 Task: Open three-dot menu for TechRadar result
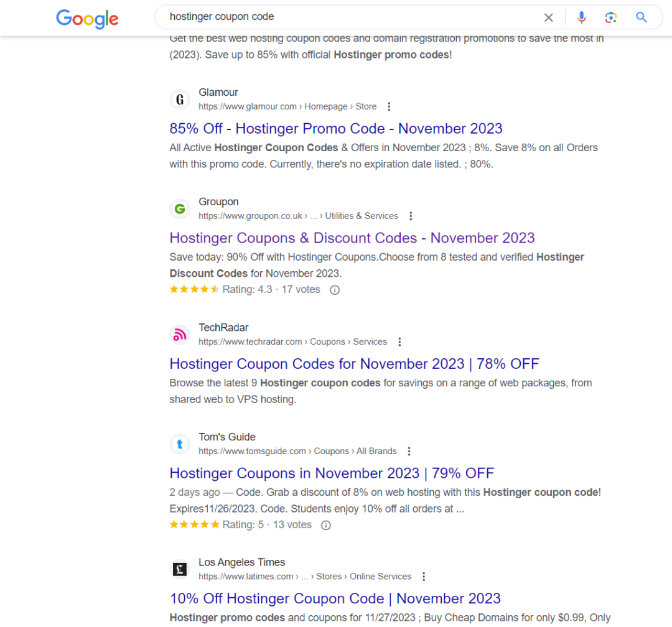tap(399, 342)
